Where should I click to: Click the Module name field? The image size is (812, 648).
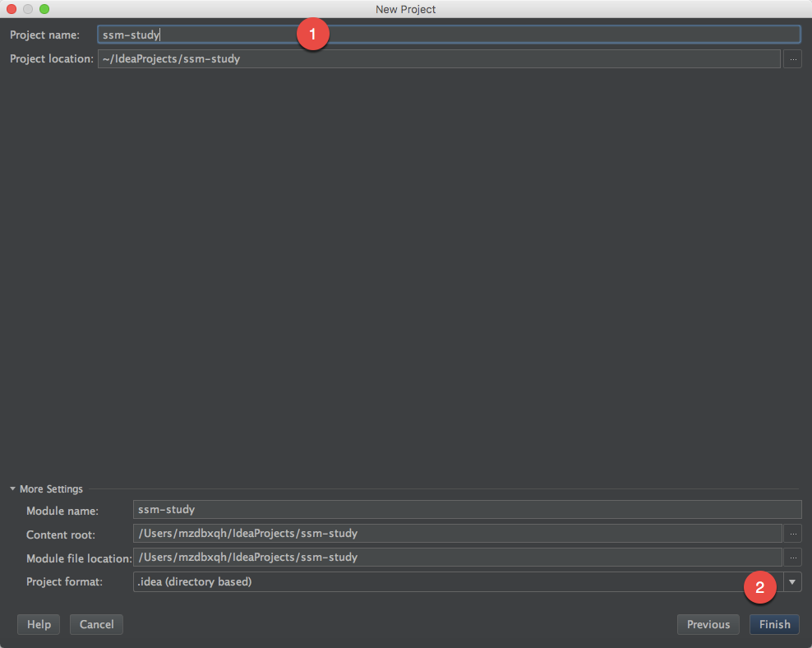(x=467, y=509)
